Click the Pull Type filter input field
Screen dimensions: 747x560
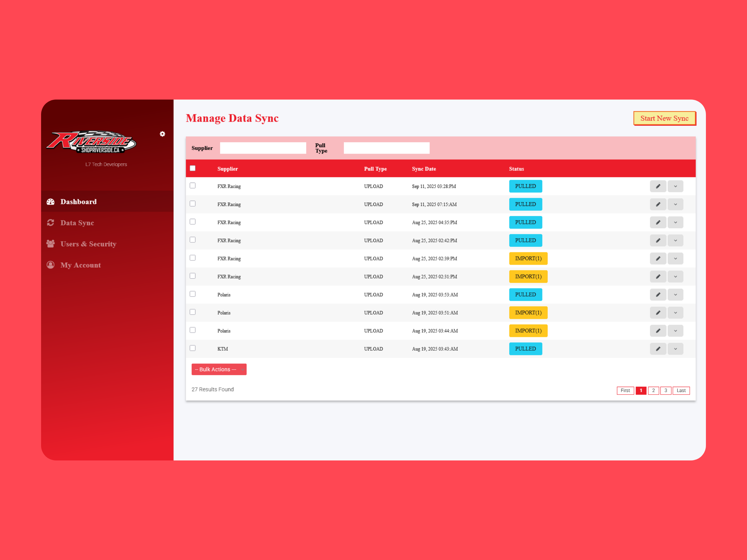(x=386, y=148)
